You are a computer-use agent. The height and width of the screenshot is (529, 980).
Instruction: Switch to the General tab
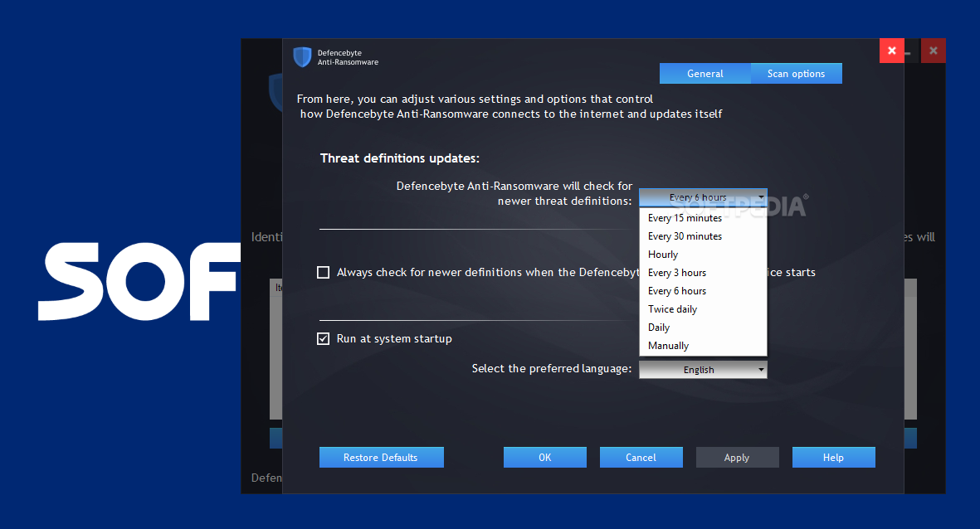pos(705,74)
